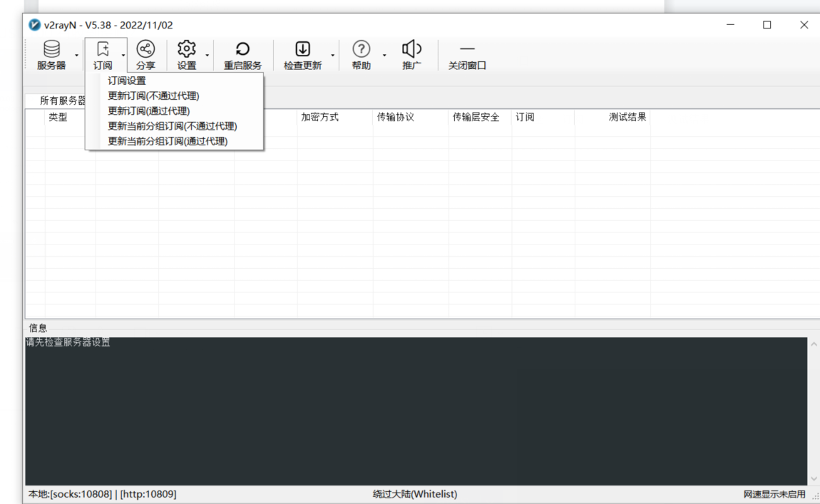Expand the dropdown arrow beside 检查更新
Viewport: 820px width, 504px height.
pyautogui.click(x=332, y=55)
